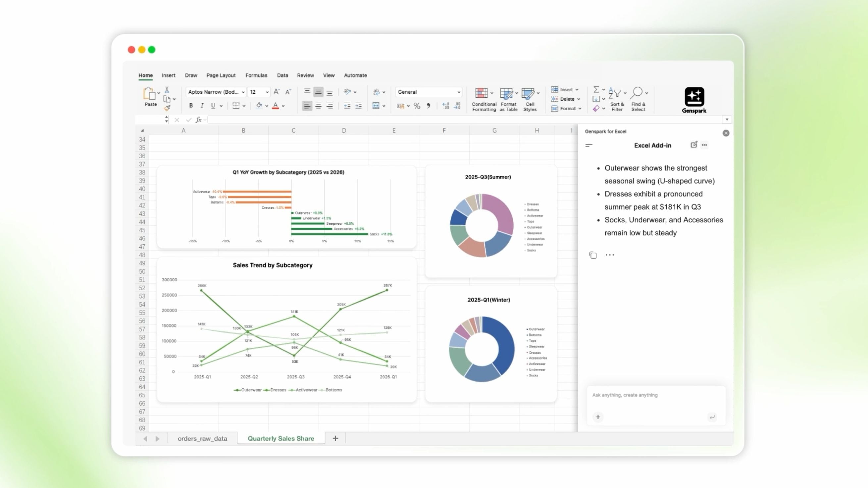Image resolution: width=868 pixels, height=488 pixels.
Task: Click the AutoSum icon
Action: pos(596,89)
